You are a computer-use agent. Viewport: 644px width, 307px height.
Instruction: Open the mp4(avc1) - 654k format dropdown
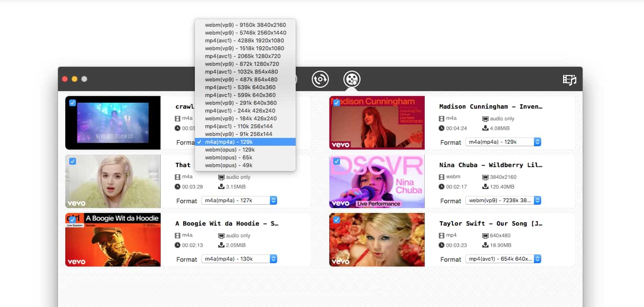click(503, 259)
